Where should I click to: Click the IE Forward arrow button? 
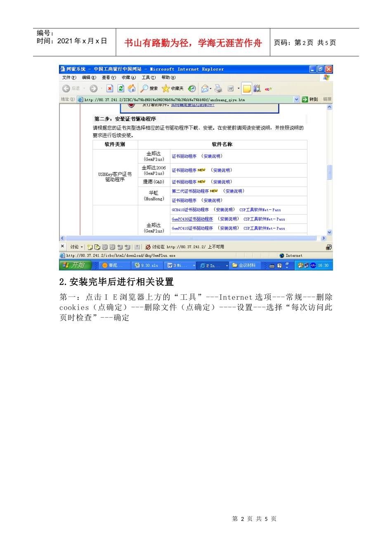coord(94,88)
